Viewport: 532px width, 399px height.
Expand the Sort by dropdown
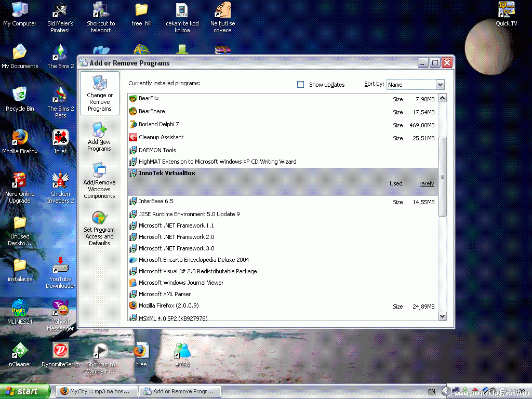tap(440, 84)
